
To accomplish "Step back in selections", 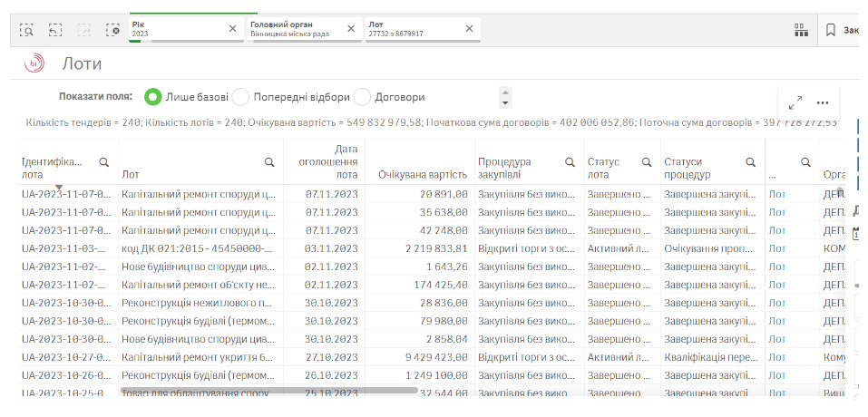I will (55, 30).
